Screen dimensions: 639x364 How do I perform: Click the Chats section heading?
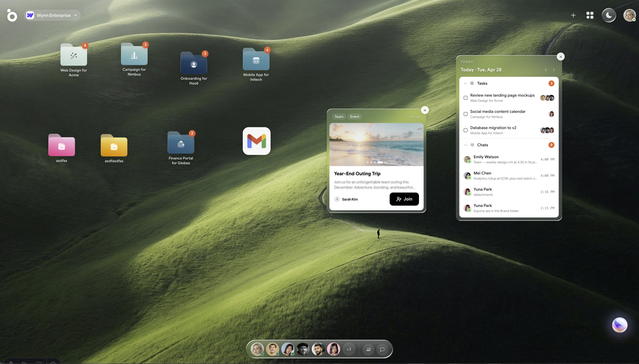pyautogui.click(x=483, y=145)
